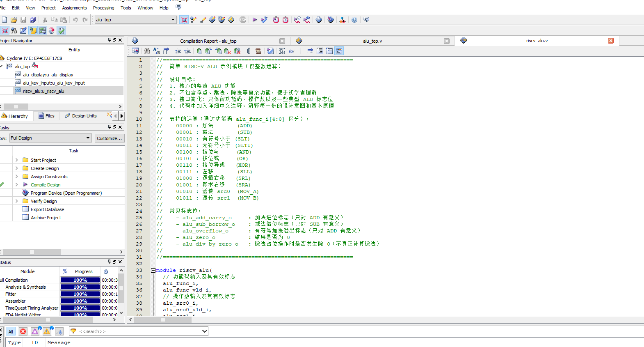644x347 pixels.
Task: Switch to the Files navigator tab
Action: click(46, 116)
